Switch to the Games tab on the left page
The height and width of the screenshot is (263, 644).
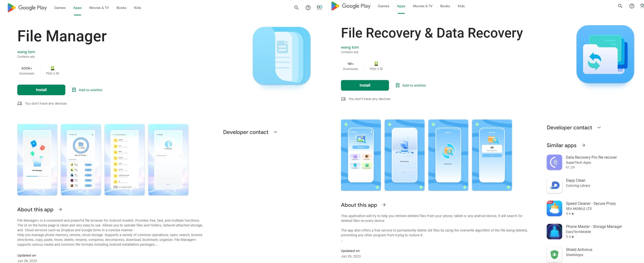[60, 8]
